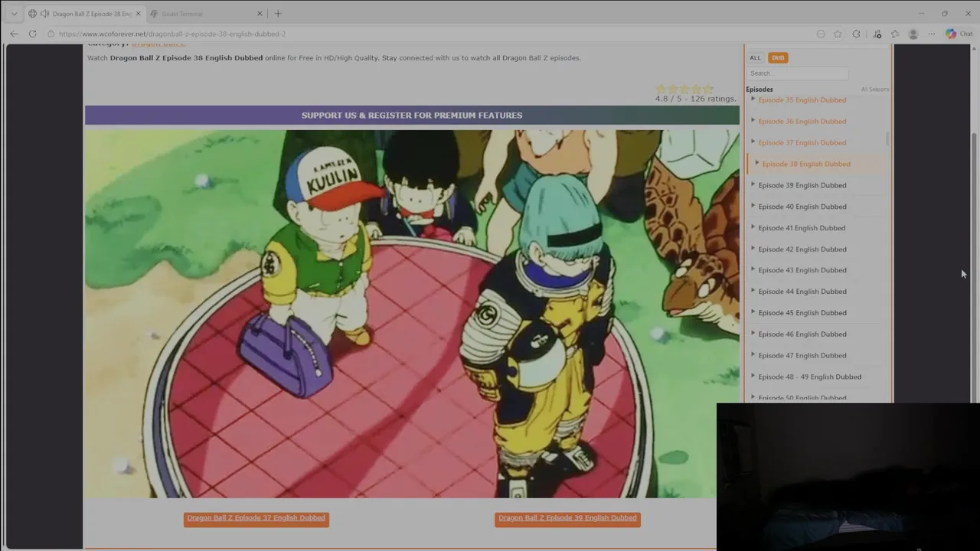Go to Dragon Ball Z Episode 37 button
Image resolution: width=980 pixels, height=551 pixels.
coord(256,518)
